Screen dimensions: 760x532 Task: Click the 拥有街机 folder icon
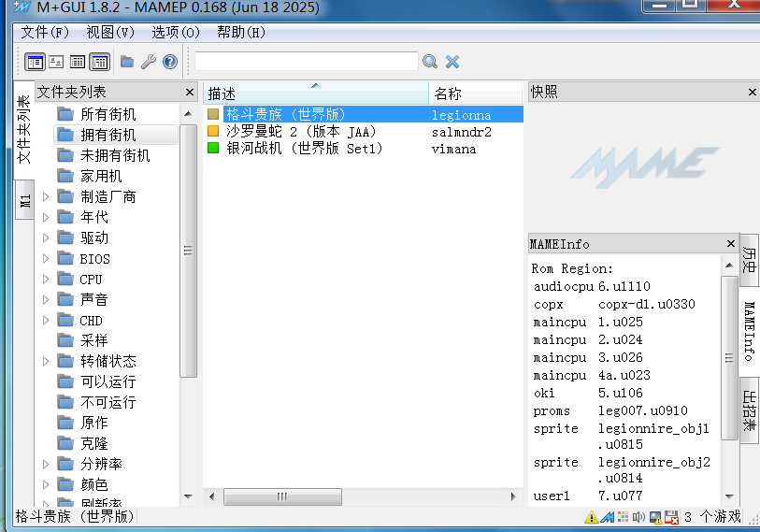click(65, 135)
